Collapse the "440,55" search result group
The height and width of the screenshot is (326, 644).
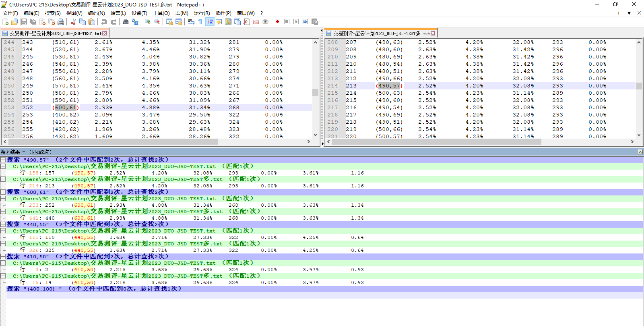(3, 224)
